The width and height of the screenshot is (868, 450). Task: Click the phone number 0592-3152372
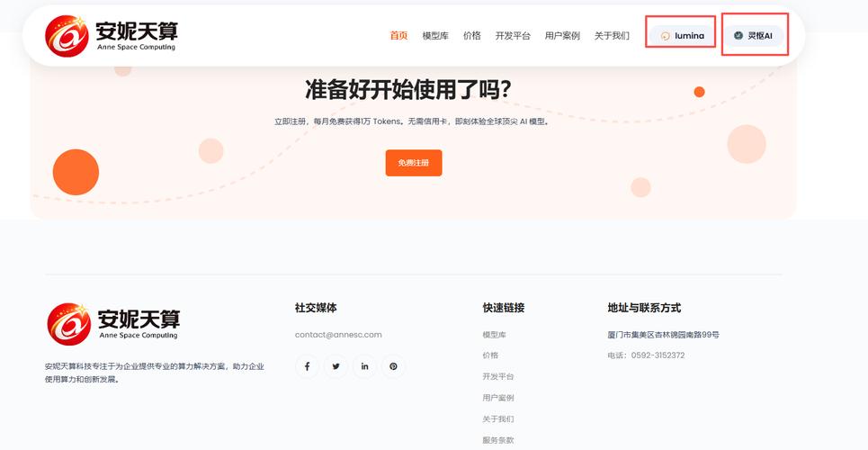[658, 355]
